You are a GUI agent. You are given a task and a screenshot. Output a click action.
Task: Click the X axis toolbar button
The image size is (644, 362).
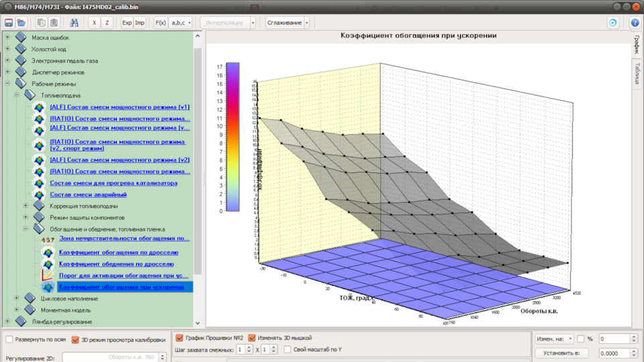(94, 23)
